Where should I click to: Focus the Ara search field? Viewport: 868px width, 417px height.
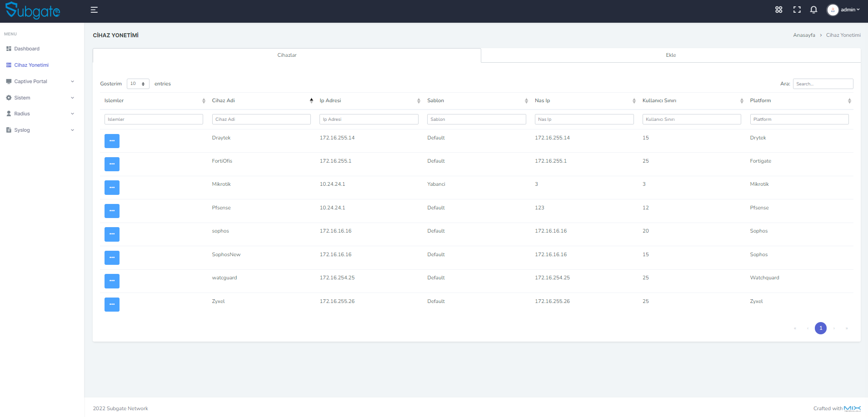tap(823, 84)
